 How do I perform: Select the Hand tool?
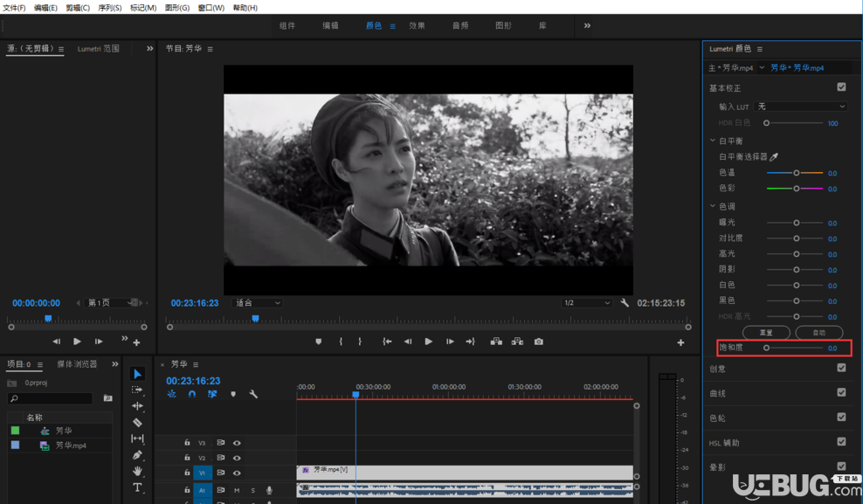tap(137, 471)
